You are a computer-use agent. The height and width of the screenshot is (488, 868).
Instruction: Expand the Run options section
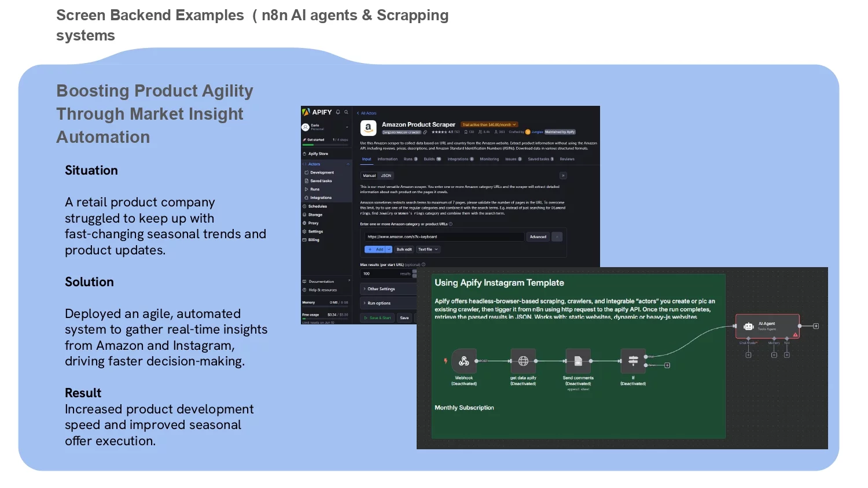389,303
